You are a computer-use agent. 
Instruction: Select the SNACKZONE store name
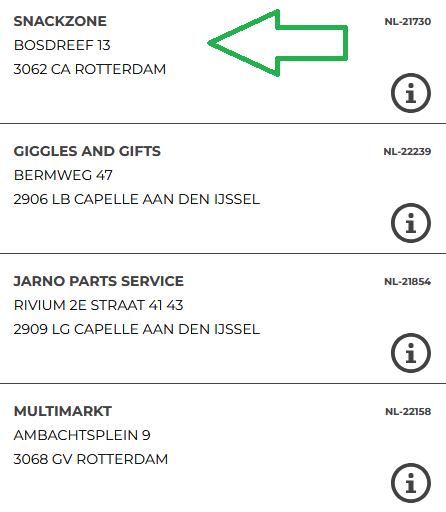coord(60,21)
